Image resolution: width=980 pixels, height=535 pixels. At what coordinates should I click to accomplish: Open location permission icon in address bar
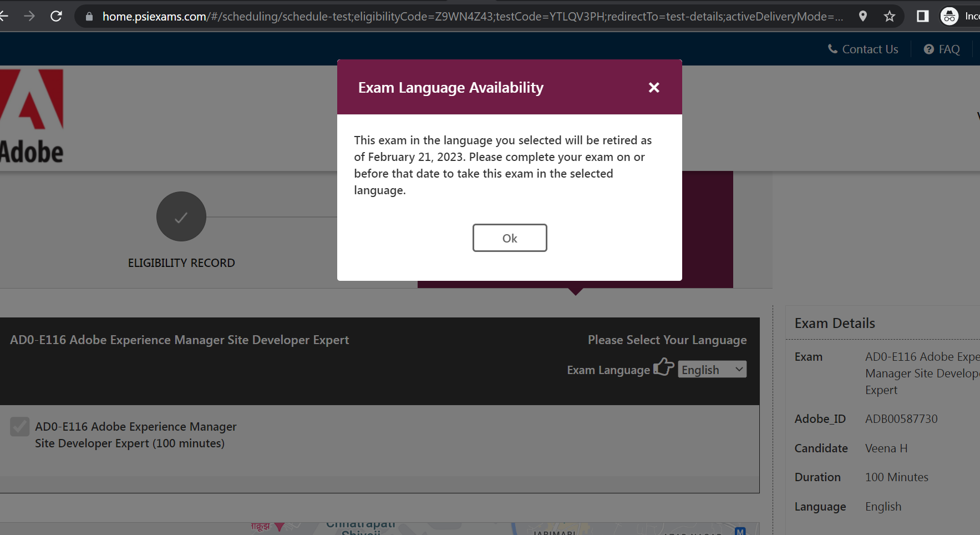[862, 16]
